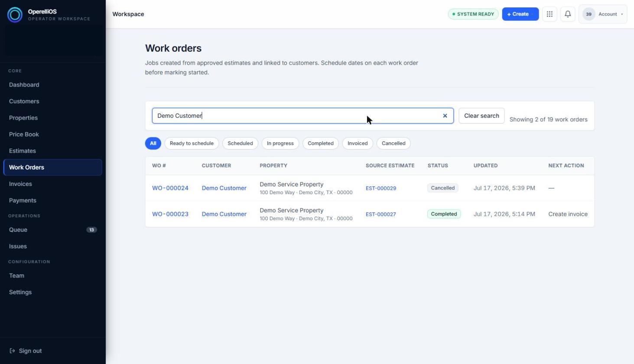Click the Customer column header

pyautogui.click(x=216, y=166)
